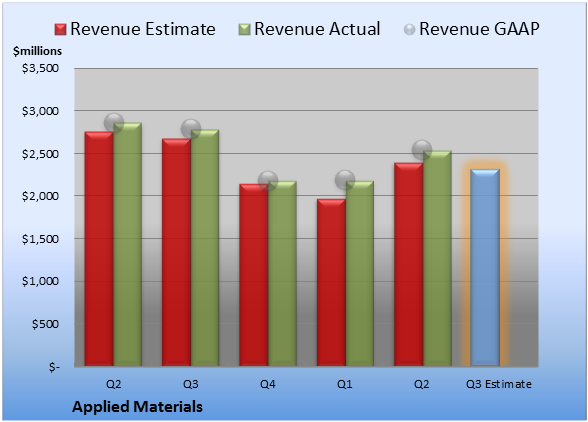This screenshot has height=422, width=588.
Task: Click the 'Q4' x-axis label
Action: click(x=268, y=384)
